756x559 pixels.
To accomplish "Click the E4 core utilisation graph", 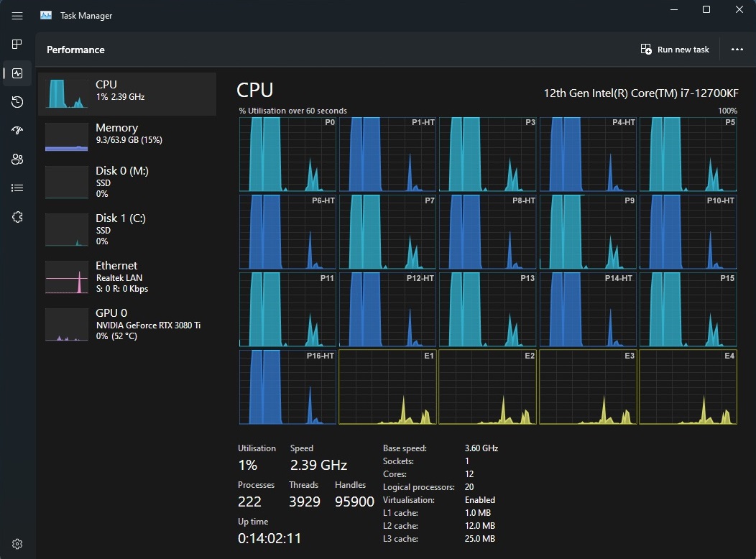I will click(688, 387).
